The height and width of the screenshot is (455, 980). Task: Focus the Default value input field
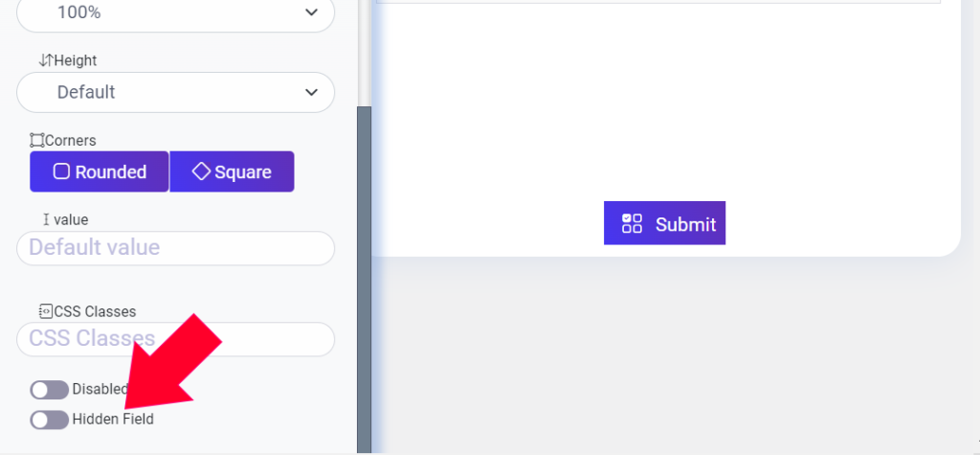(176, 248)
